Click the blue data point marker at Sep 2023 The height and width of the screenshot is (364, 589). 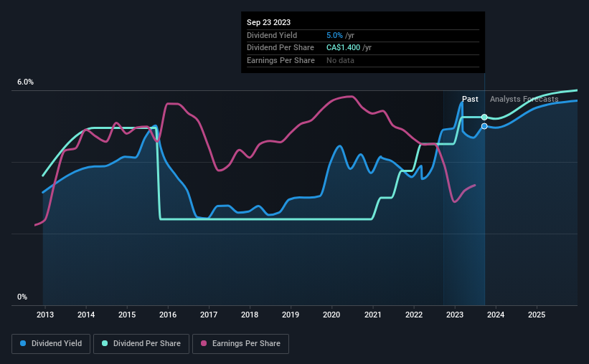[484, 126]
